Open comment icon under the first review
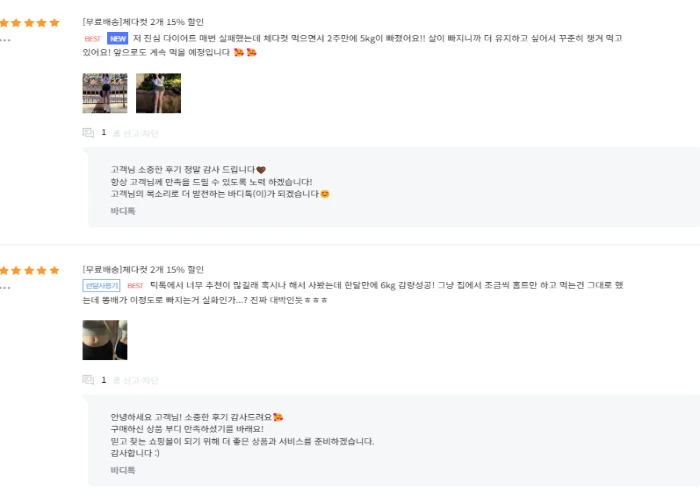This screenshot has height=500, width=700. 88,133
